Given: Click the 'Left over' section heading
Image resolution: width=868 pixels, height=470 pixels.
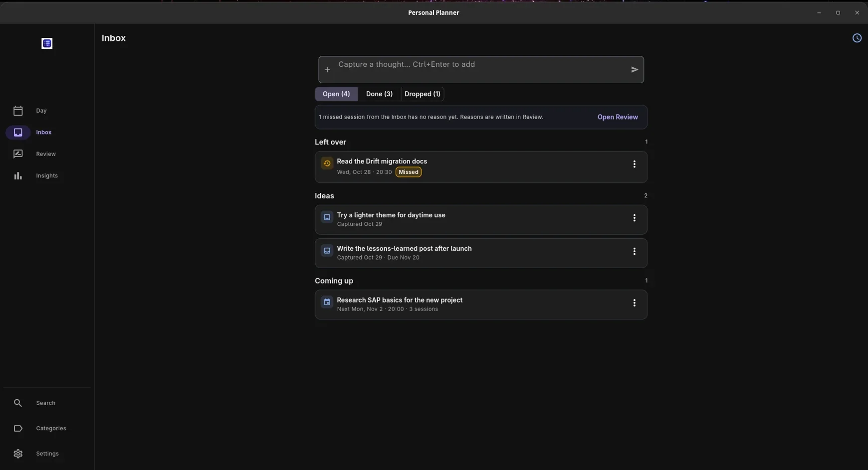Looking at the screenshot, I should point(330,142).
